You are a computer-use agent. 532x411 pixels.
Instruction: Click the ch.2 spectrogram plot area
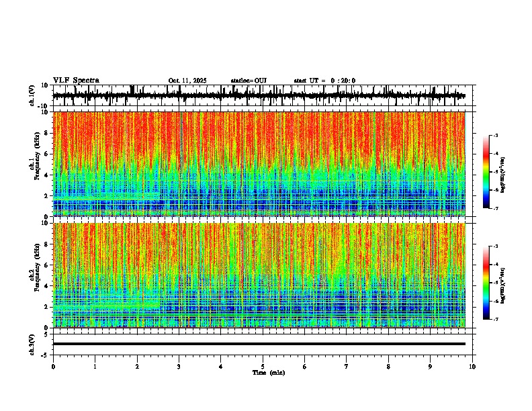[259, 275]
